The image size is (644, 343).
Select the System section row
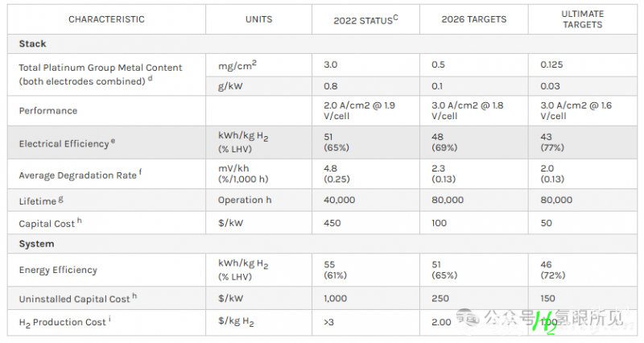(x=322, y=244)
